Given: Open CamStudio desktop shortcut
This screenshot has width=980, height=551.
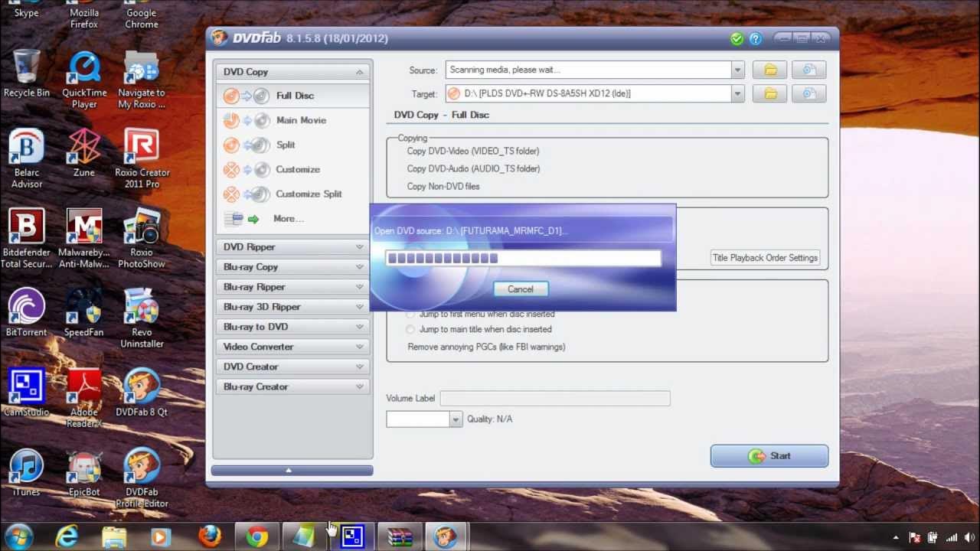Looking at the screenshot, I should [27, 393].
